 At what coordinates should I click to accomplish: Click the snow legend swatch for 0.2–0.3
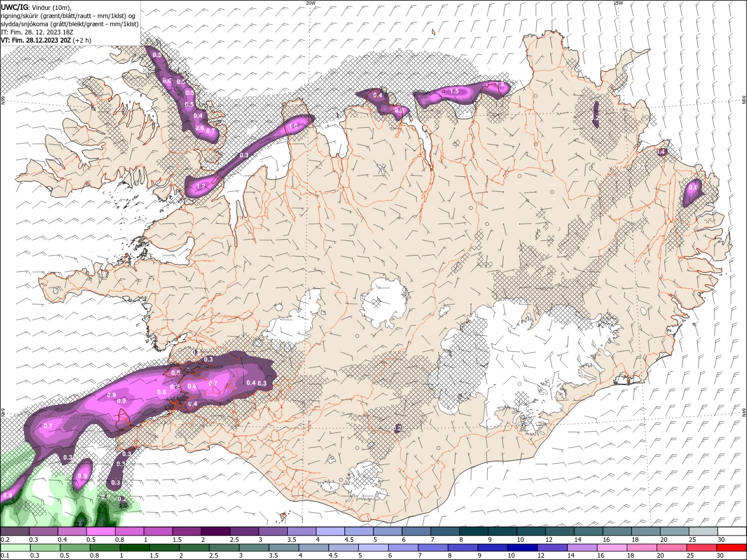pyautogui.click(x=15, y=531)
